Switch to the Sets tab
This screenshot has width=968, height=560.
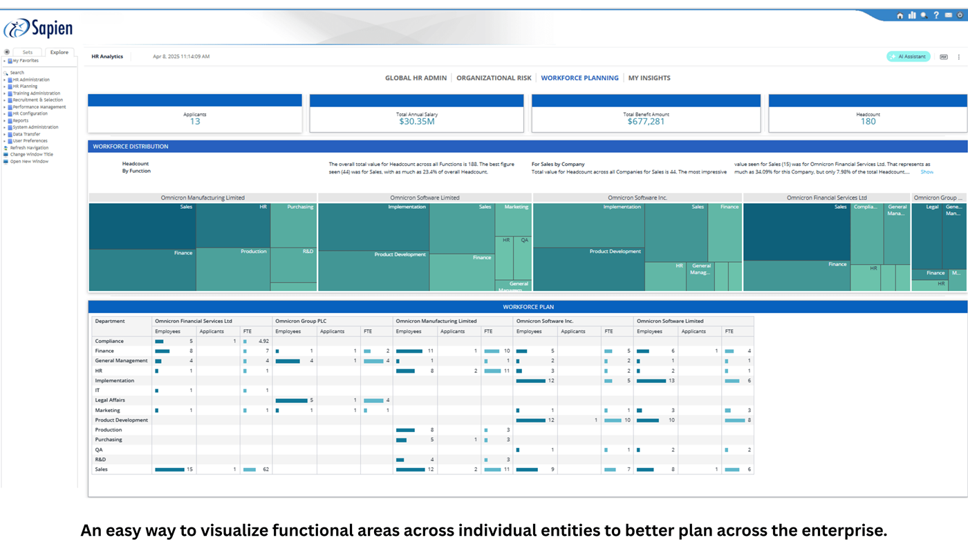click(x=28, y=52)
